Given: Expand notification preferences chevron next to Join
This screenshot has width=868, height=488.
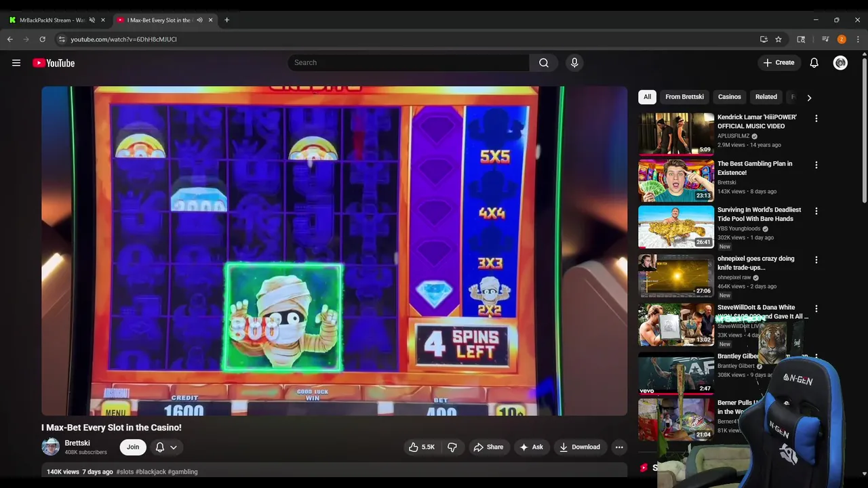Looking at the screenshot, I should (174, 447).
